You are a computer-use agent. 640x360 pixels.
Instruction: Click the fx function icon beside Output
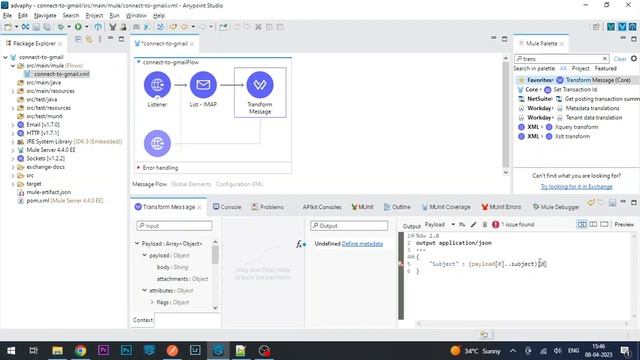300,244
